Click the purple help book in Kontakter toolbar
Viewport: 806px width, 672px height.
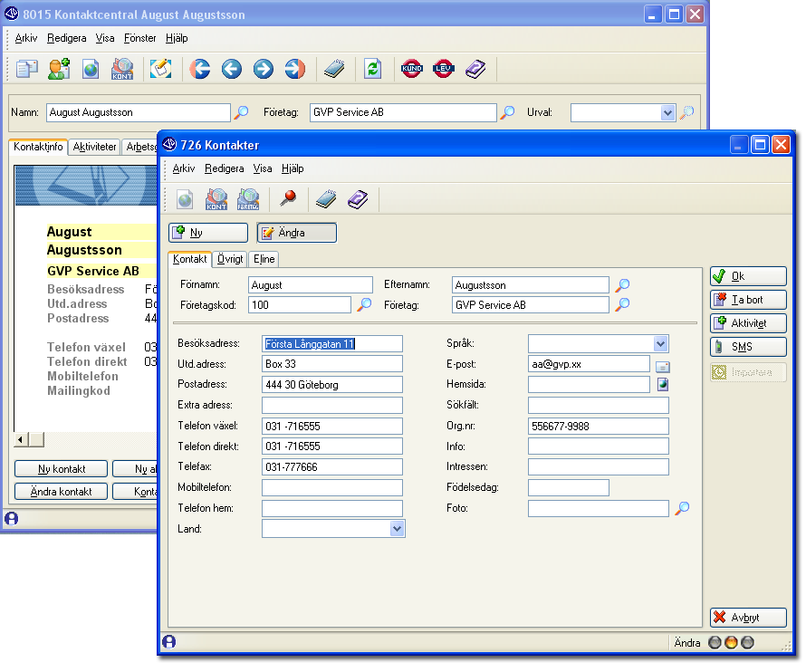tap(358, 199)
